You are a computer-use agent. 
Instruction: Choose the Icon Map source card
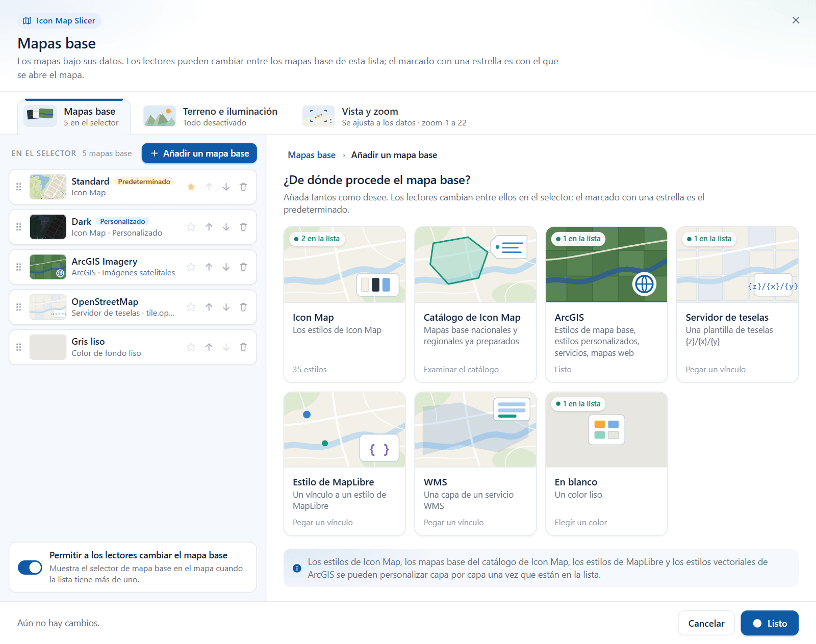pos(345,304)
